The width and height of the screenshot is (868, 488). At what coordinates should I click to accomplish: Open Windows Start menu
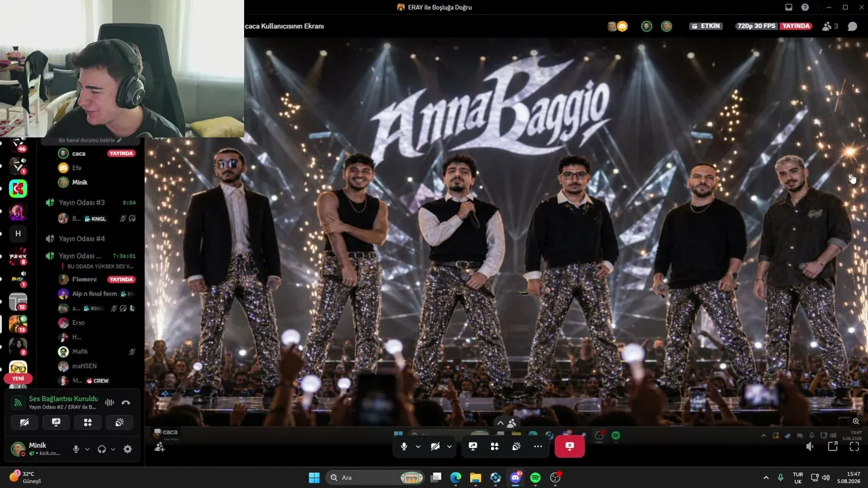[x=314, y=478]
